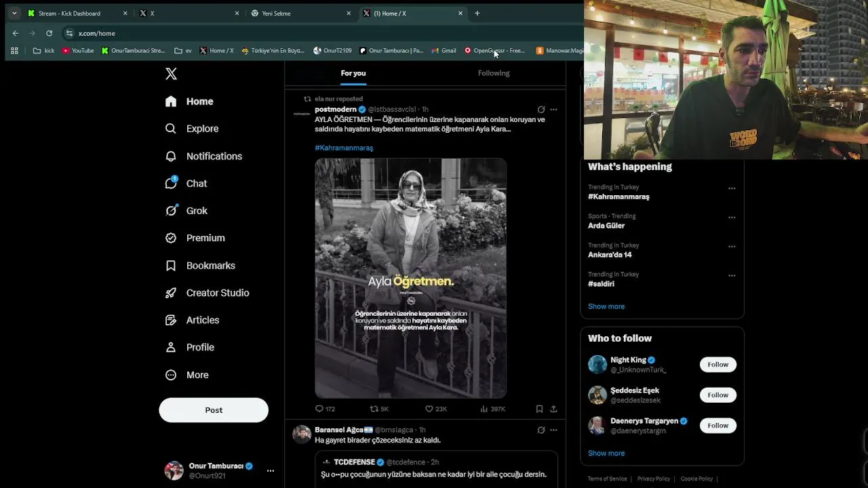The image size is (868, 488).
Task: Open account menu dots next to Onur Tamburacı
Action: click(x=270, y=470)
